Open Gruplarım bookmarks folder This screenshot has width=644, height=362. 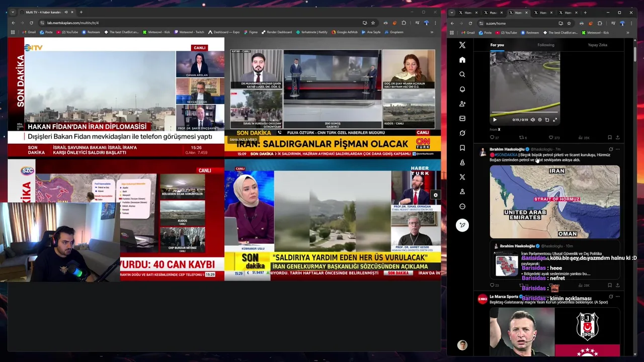[393, 32]
